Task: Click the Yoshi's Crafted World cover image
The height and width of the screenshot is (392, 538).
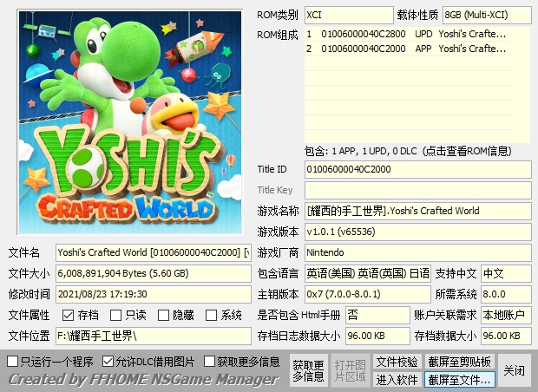Action: tap(130, 122)
